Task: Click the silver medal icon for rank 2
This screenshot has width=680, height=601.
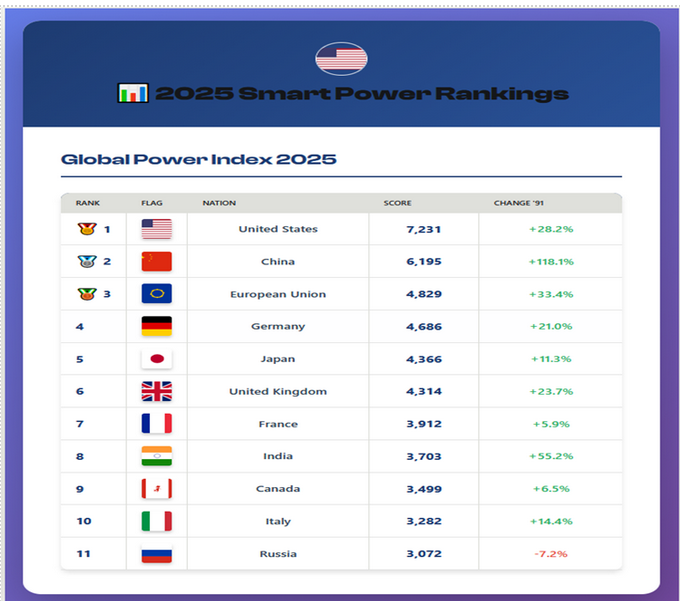Action: coord(86,262)
